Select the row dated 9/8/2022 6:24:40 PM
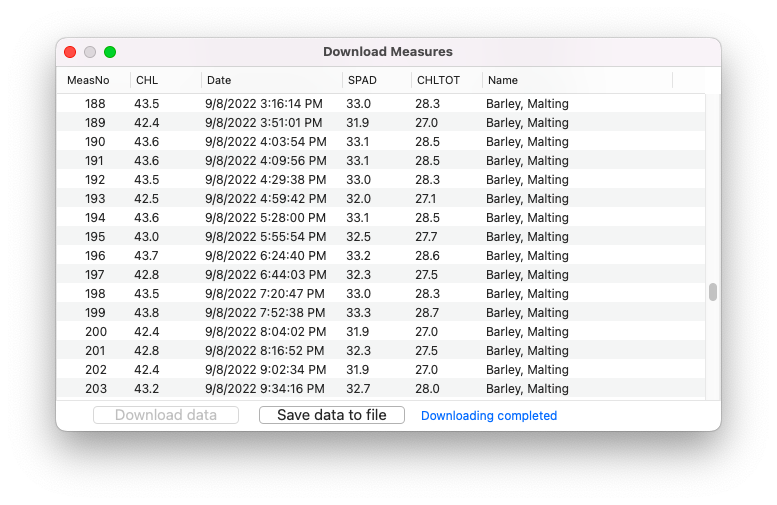Viewport: 777px width, 505px height. click(381, 256)
